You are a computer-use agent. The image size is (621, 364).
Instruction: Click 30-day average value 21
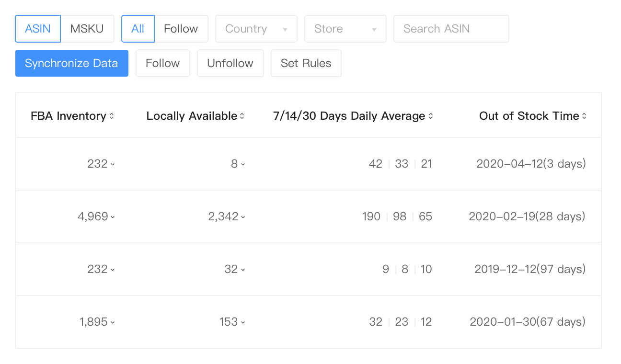tap(426, 164)
